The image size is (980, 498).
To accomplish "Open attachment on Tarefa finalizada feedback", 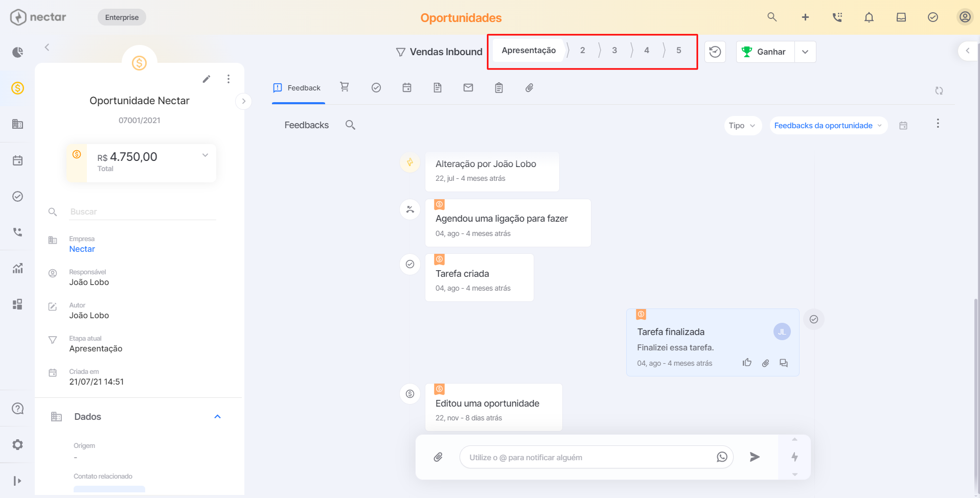I will [x=765, y=363].
